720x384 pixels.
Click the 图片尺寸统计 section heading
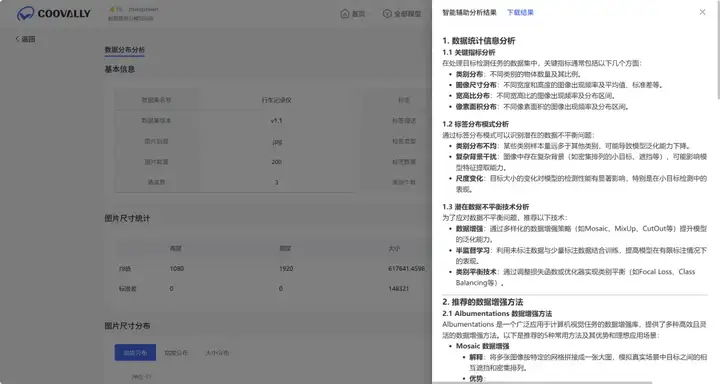click(127, 218)
